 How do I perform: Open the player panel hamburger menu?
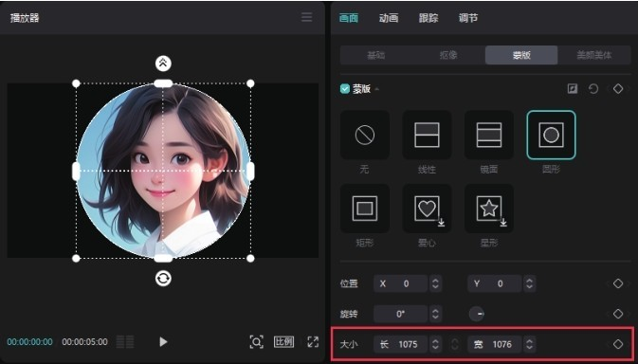click(307, 17)
